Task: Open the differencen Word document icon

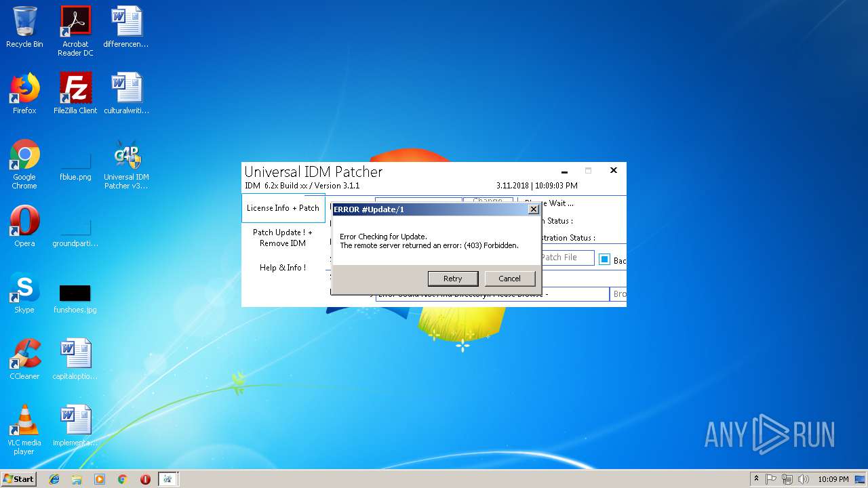Action: pos(126,28)
